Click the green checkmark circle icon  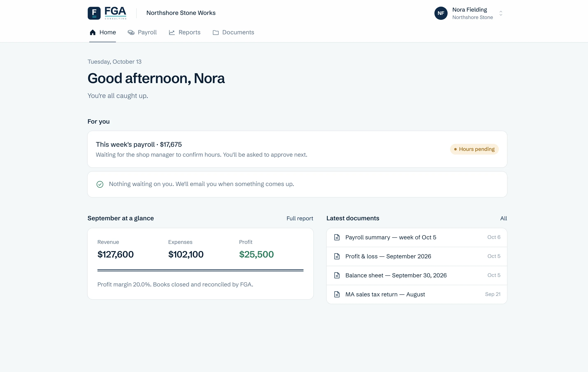[x=100, y=184]
